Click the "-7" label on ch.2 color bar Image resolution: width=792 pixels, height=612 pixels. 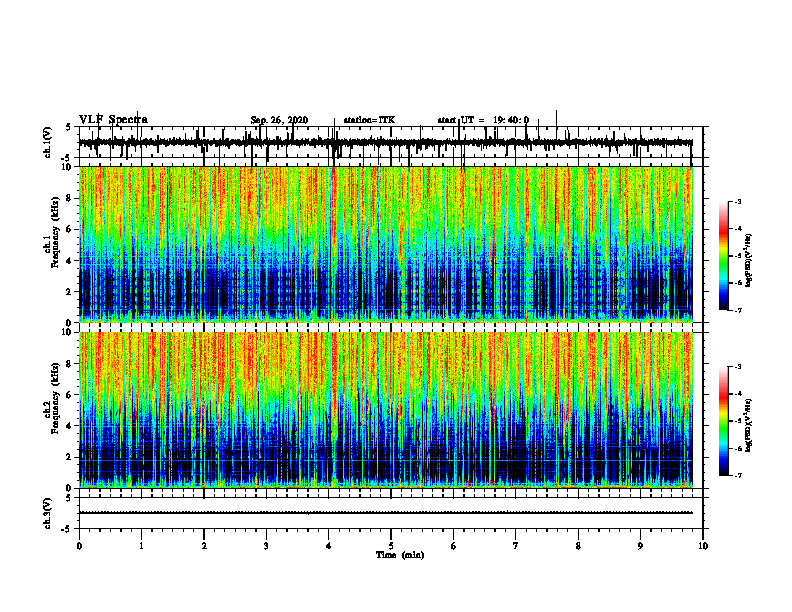(x=738, y=476)
